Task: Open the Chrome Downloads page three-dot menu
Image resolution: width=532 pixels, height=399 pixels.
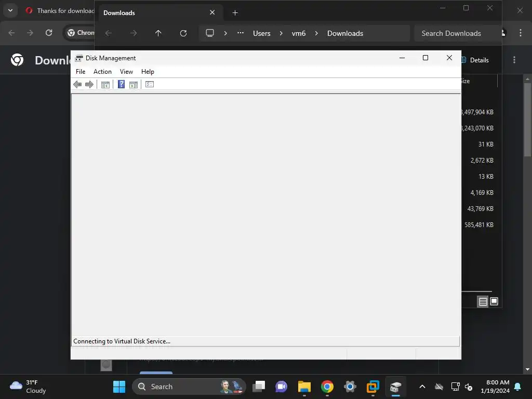Action: tap(514, 60)
